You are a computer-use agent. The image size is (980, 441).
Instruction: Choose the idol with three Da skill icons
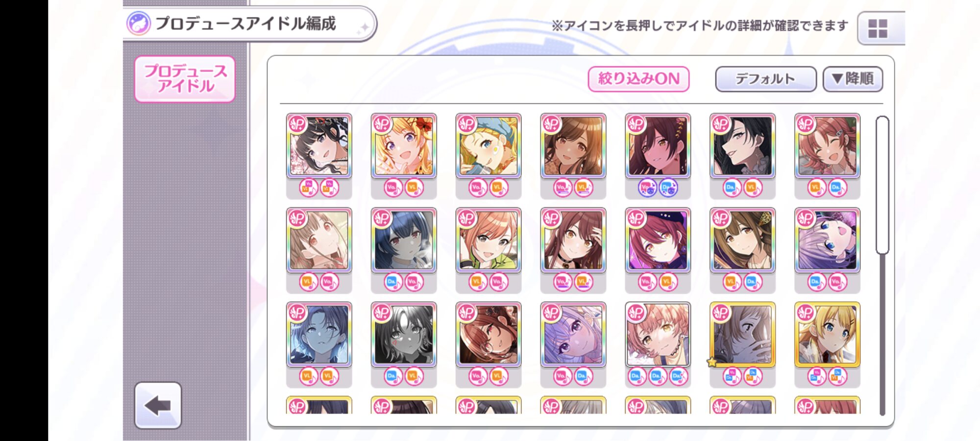pos(658,334)
